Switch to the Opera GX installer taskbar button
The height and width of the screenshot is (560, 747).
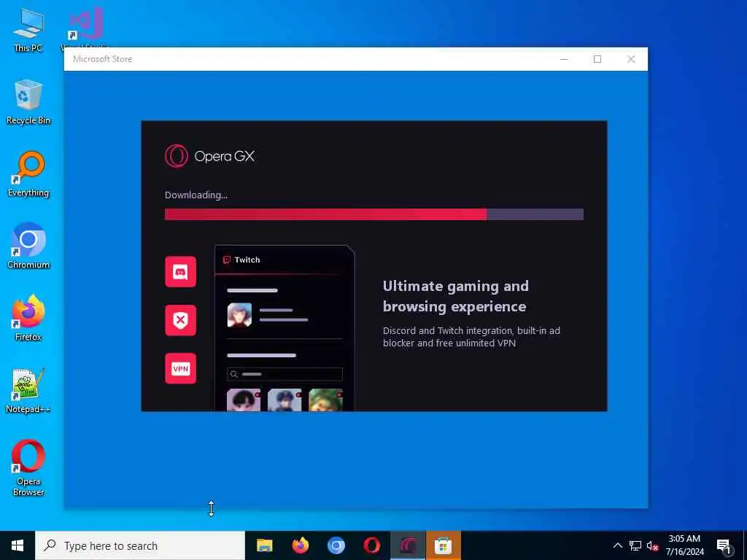point(408,545)
